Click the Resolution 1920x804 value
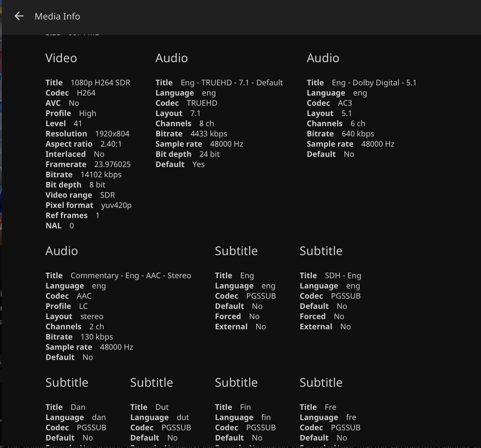Image resolution: width=481 pixels, height=448 pixels. 112,133
